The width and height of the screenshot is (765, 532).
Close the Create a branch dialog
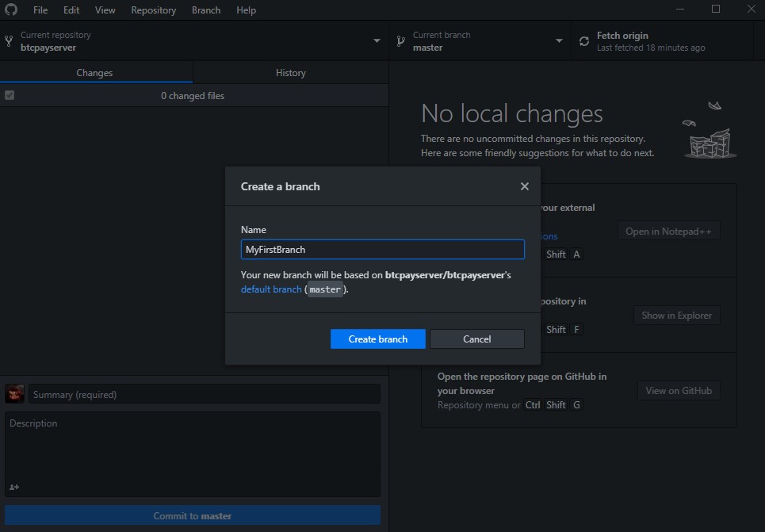(525, 186)
